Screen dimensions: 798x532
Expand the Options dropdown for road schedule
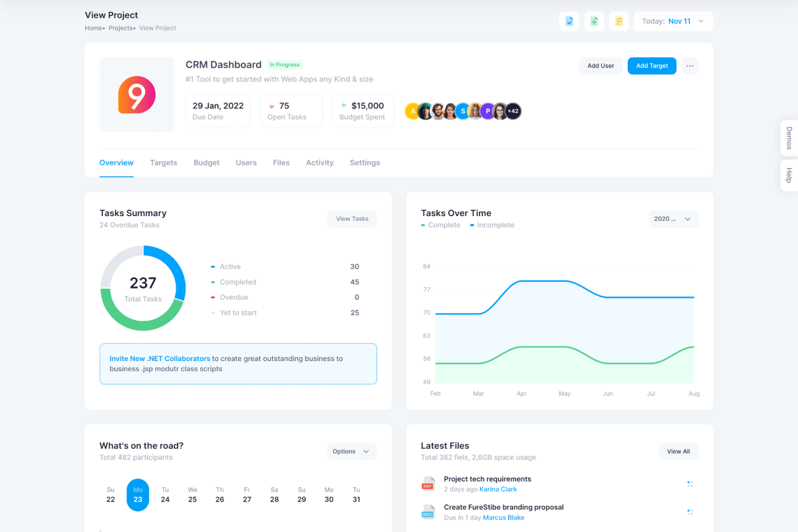[352, 452]
